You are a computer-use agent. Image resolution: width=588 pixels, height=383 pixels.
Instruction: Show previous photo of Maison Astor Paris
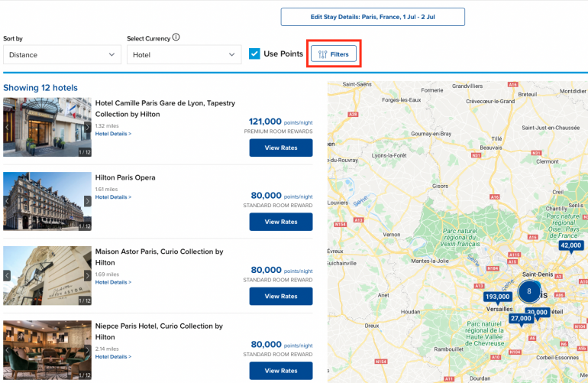pyautogui.click(x=8, y=275)
